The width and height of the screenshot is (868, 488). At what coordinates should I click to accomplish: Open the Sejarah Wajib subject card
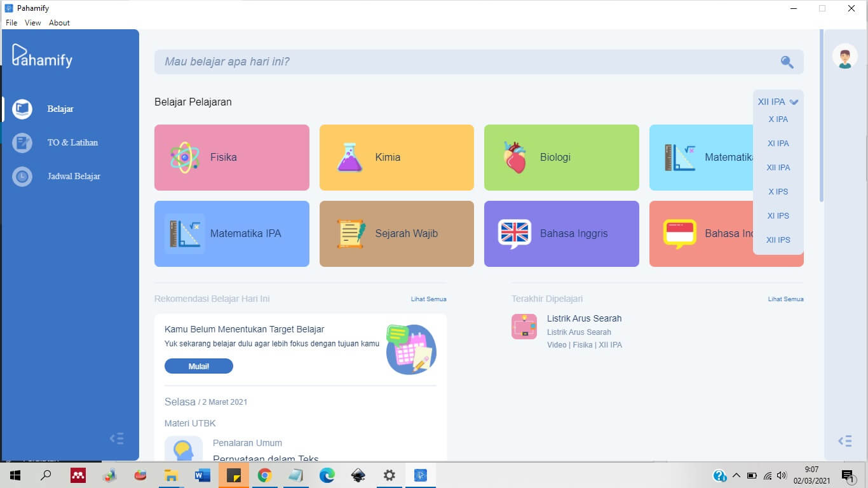pyautogui.click(x=397, y=234)
